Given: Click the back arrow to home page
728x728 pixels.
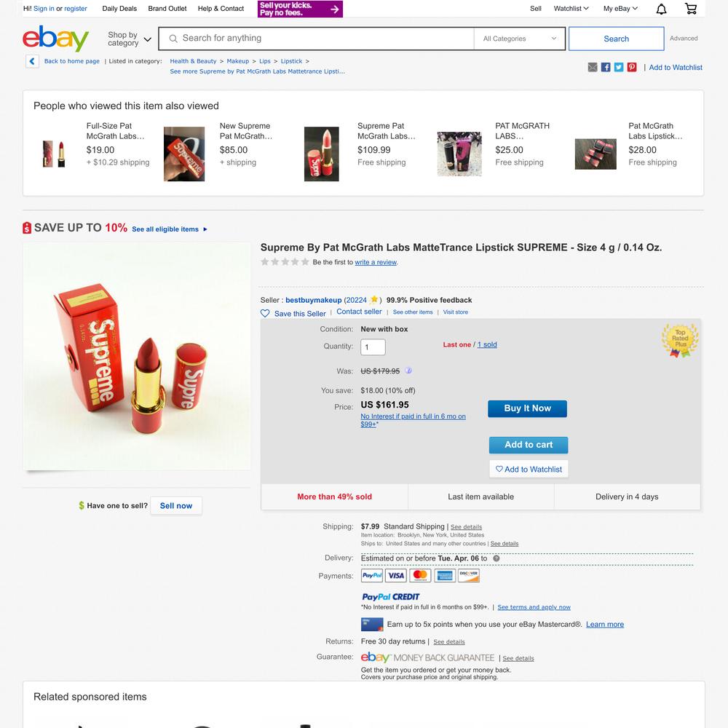Looking at the screenshot, I should click(x=32, y=61).
